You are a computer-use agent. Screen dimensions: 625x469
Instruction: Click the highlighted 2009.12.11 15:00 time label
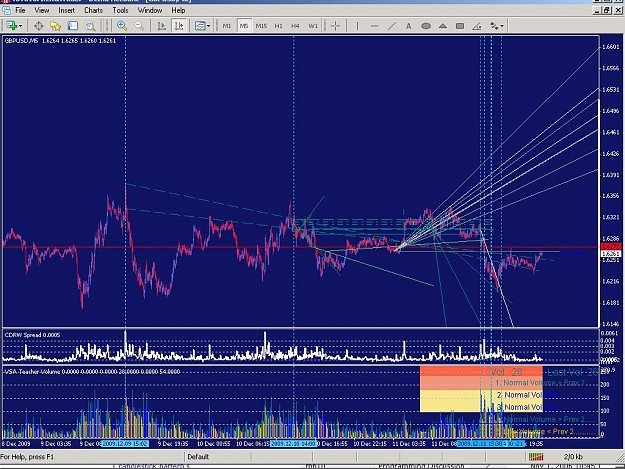click(x=480, y=443)
